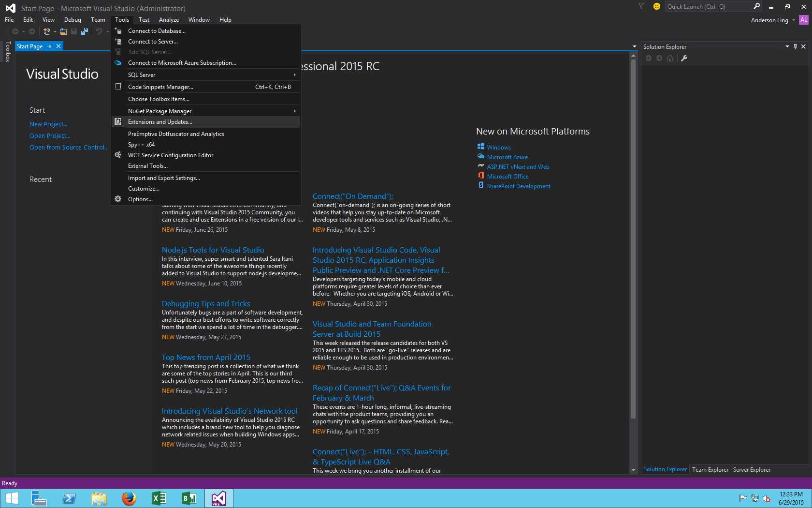This screenshot has width=812, height=508.
Task: Open WCF Service Configuration Editor
Action: tap(206, 155)
